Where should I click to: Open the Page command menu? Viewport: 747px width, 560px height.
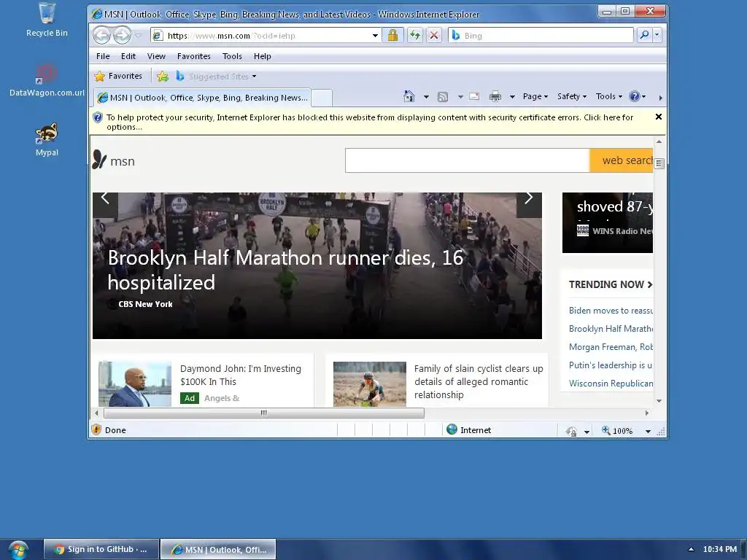(535, 96)
